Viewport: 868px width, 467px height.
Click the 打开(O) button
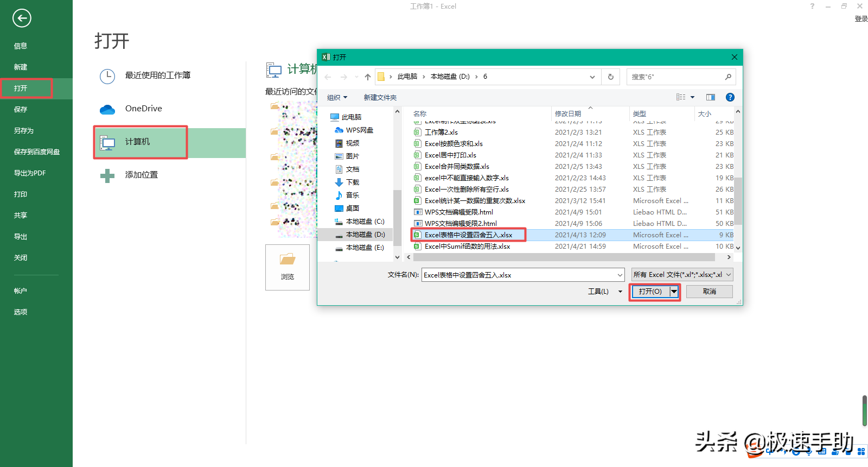[x=650, y=292]
